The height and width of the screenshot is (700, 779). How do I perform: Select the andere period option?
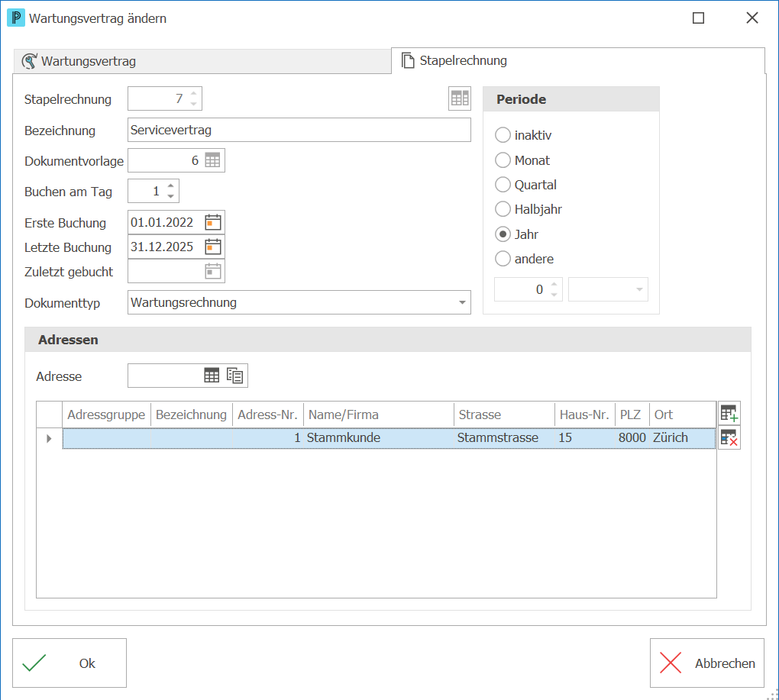[503, 259]
